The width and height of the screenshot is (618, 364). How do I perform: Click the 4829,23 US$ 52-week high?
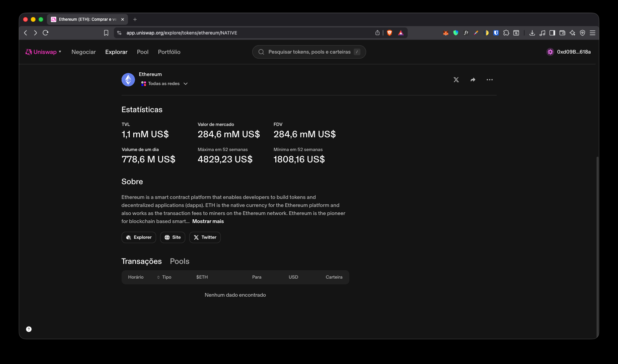point(225,159)
